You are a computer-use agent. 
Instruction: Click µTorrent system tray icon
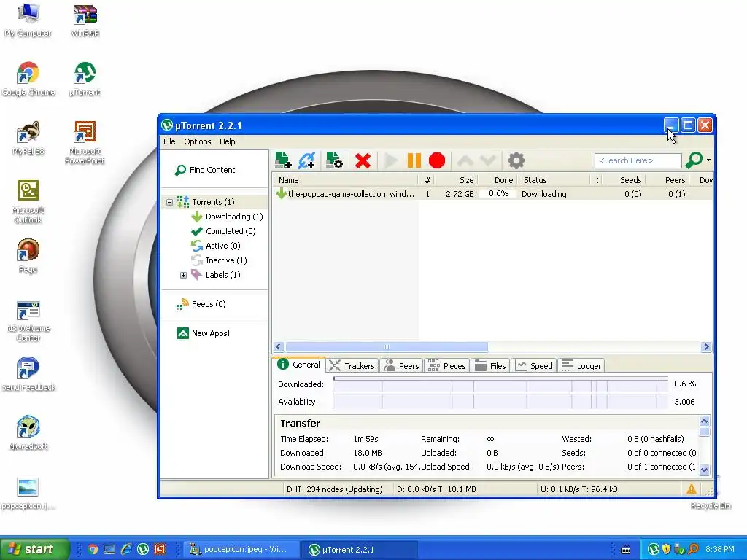coord(653,550)
